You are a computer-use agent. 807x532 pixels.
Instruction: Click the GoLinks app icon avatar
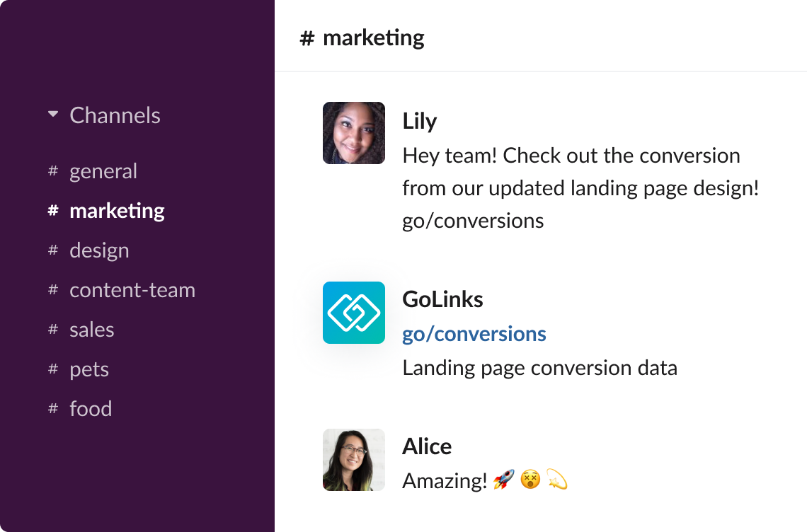click(x=354, y=313)
